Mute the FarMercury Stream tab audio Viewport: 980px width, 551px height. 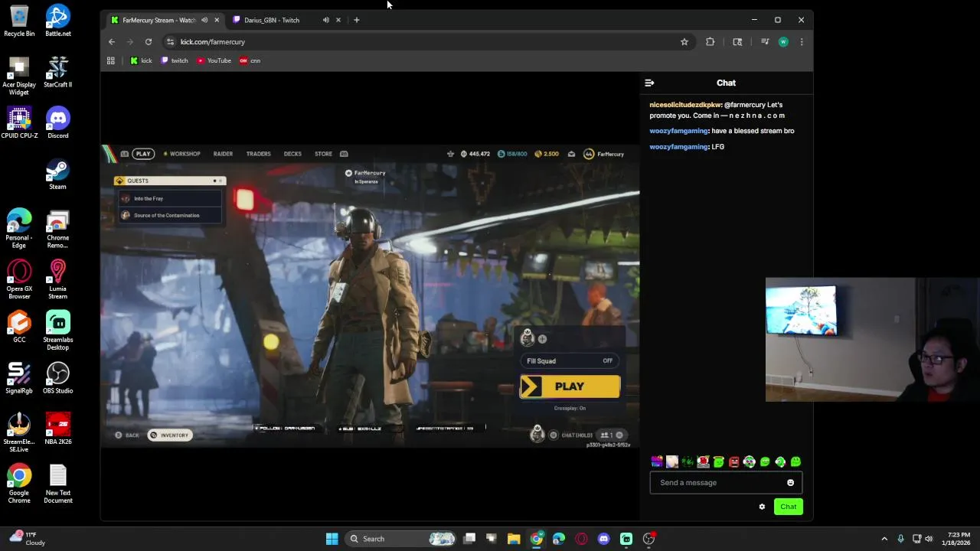[204, 20]
